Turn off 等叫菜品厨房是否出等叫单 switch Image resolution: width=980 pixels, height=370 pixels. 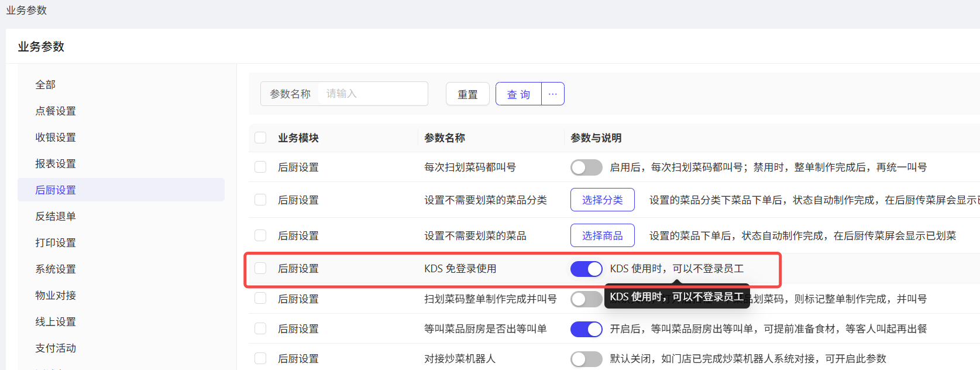pos(586,329)
